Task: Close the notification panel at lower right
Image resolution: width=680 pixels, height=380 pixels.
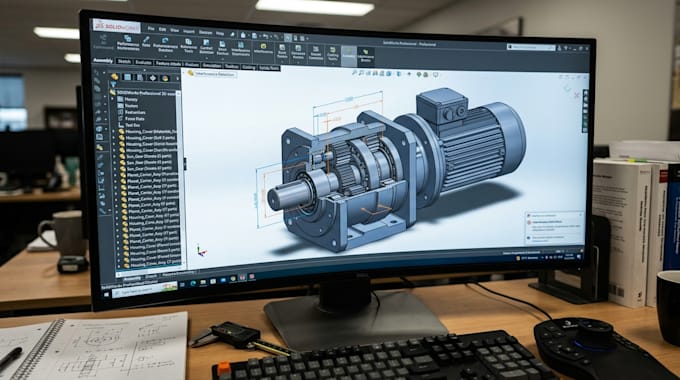Action: (x=581, y=214)
